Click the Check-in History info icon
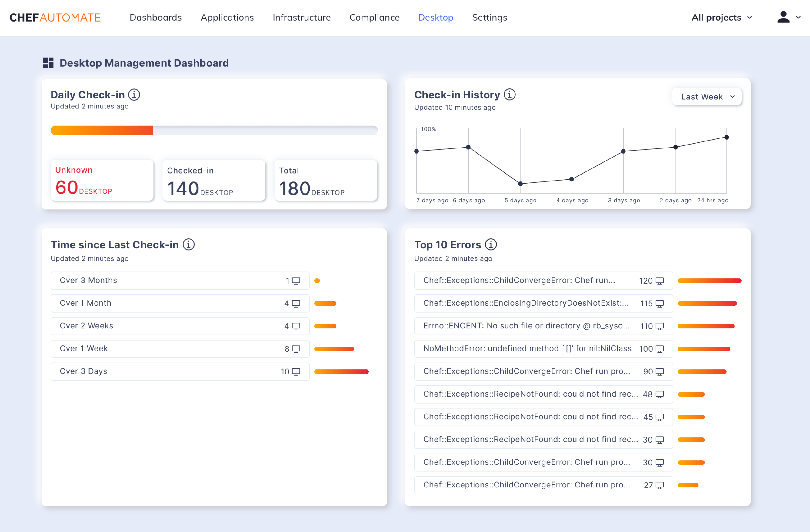Image resolution: width=810 pixels, height=532 pixels. [509, 95]
